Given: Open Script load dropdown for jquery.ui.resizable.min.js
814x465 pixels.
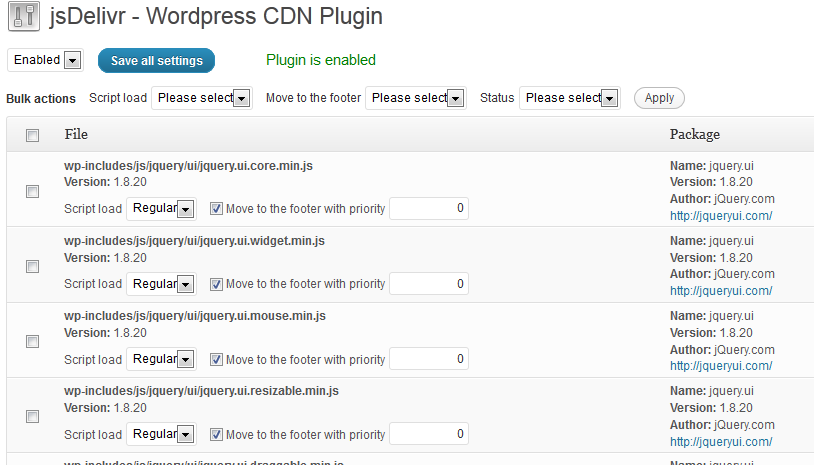Looking at the screenshot, I should click(x=161, y=434).
